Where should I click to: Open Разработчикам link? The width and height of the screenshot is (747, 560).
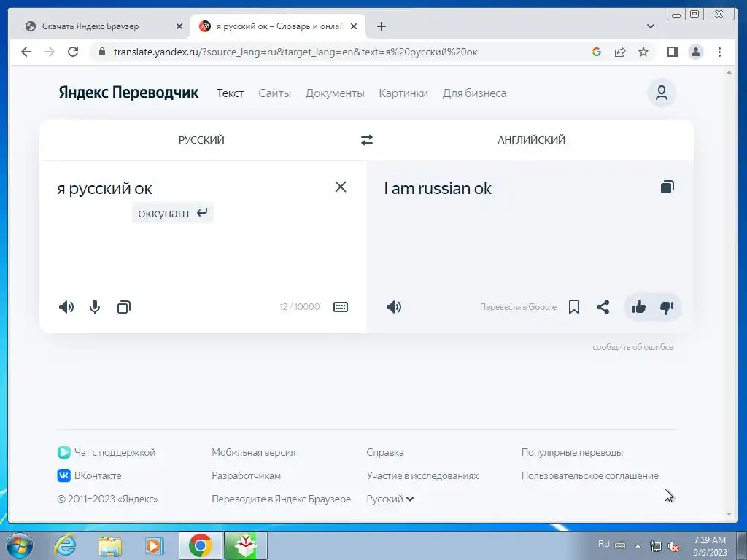click(247, 475)
